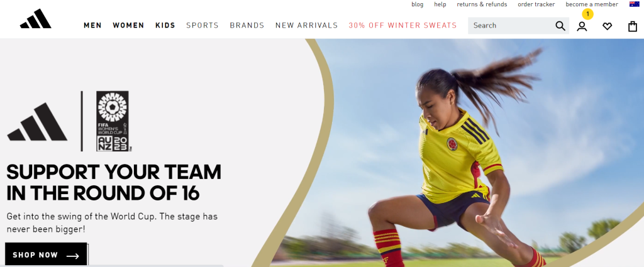The height and width of the screenshot is (267, 644).
Task: Open 30% OFF WINTER SWEATS promotion
Action: pyautogui.click(x=402, y=25)
